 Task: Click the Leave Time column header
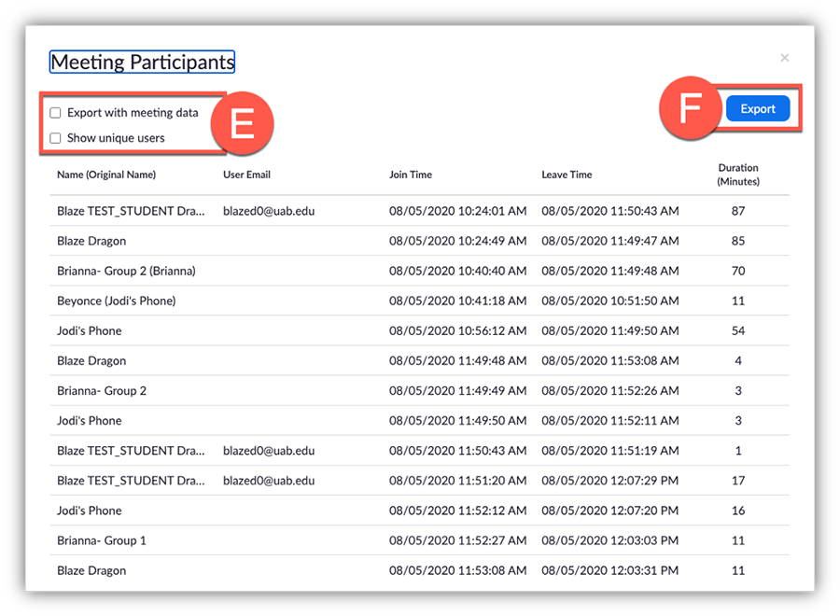pos(567,175)
